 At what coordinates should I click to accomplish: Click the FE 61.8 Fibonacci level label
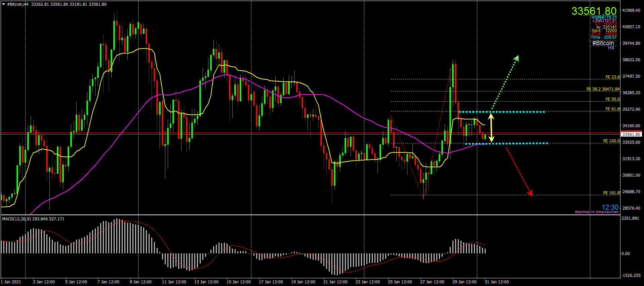click(x=612, y=109)
